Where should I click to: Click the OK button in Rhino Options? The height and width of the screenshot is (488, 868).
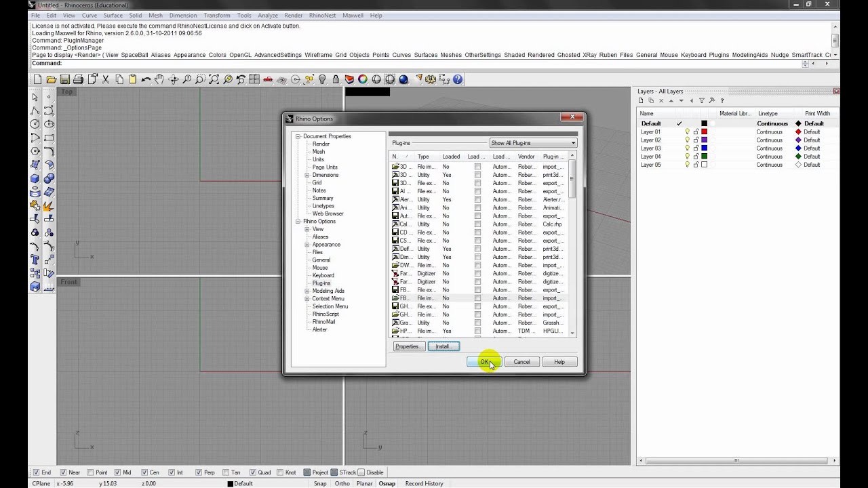tap(484, 362)
